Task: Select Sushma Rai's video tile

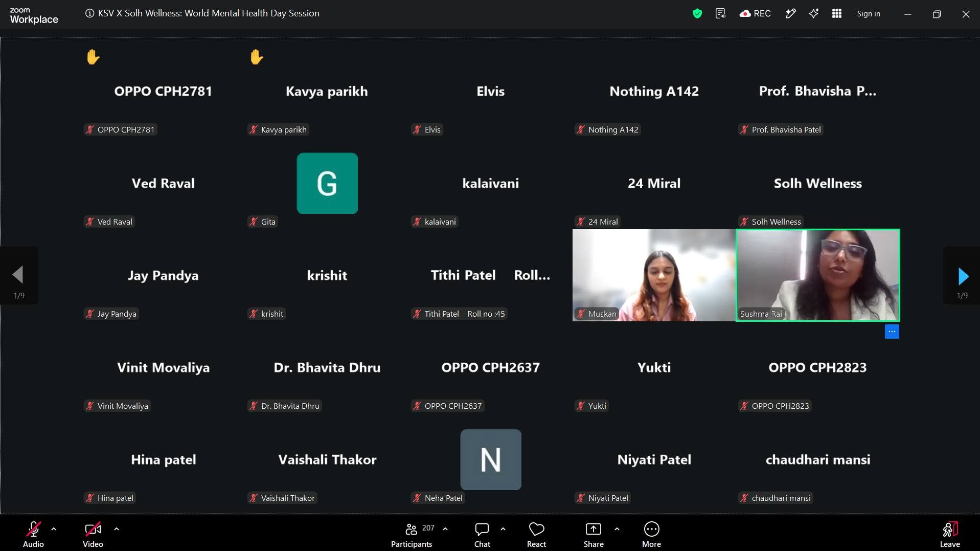Action: [818, 275]
